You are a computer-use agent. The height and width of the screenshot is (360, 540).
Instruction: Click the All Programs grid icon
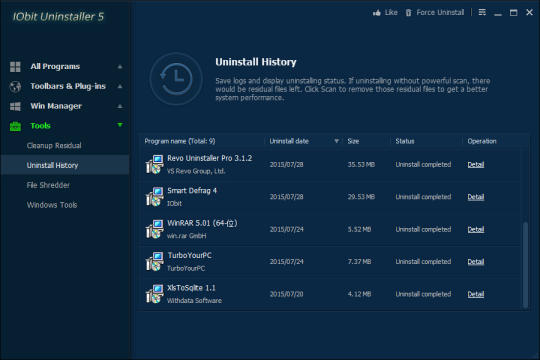(x=15, y=67)
